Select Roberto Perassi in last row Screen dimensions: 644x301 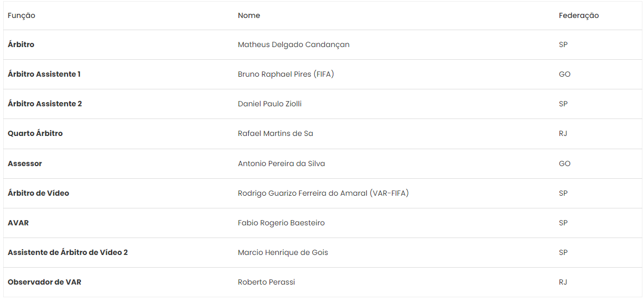pos(266,282)
